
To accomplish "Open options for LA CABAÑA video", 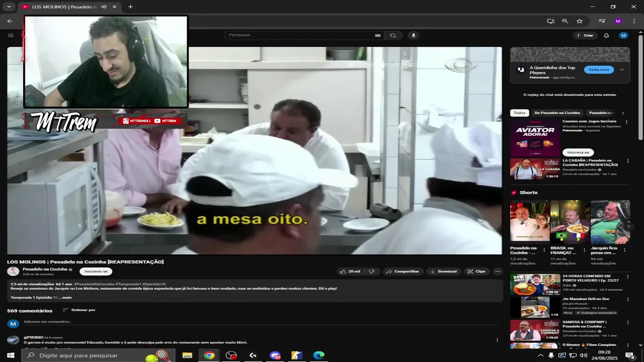I will point(627,161).
